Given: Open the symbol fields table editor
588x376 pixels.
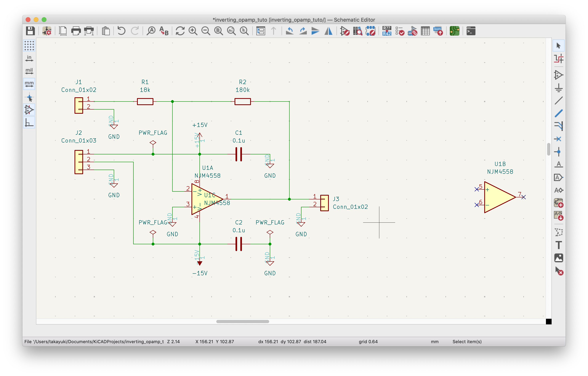Looking at the screenshot, I should click(x=425, y=31).
